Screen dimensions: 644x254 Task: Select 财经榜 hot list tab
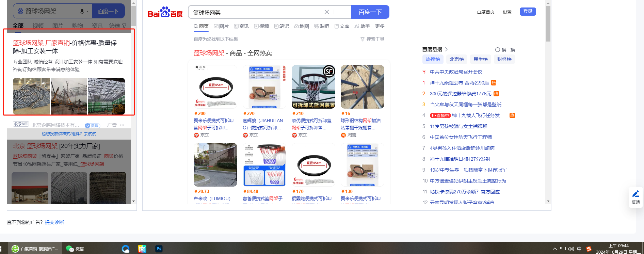(504, 59)
